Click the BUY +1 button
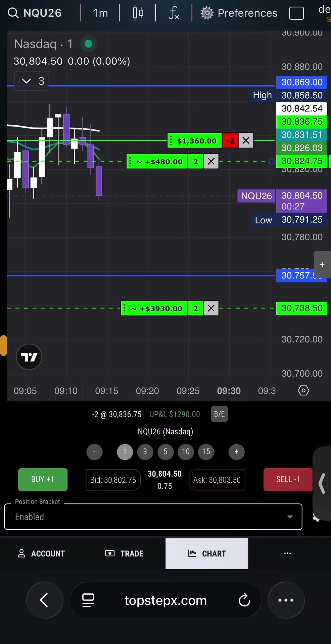Viewport: 331px width, 644px height. pos(43,480)
